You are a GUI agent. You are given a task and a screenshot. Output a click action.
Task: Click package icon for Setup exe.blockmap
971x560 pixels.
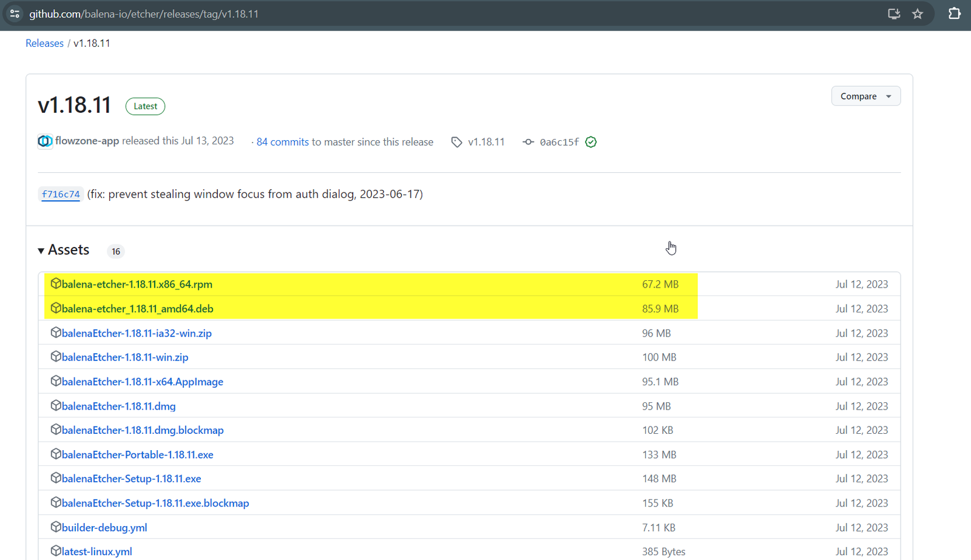click(56, 502)
